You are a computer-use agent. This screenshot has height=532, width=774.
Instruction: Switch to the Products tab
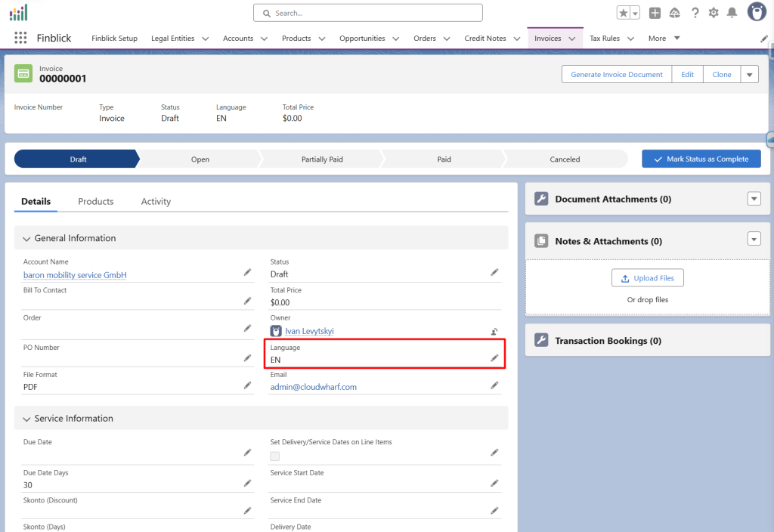pos(96,202)
